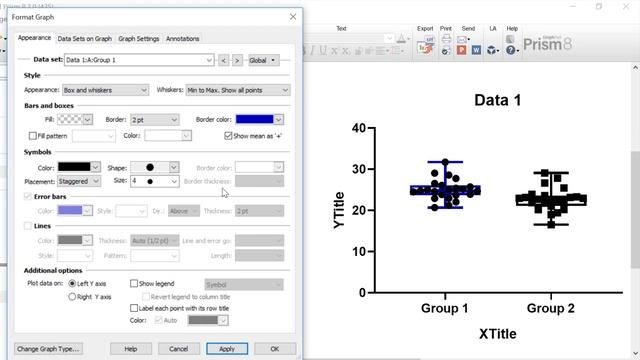Viewport: 640px width, 360px height.
Task: Send graph to Word icon
Action: coord(476,50)
